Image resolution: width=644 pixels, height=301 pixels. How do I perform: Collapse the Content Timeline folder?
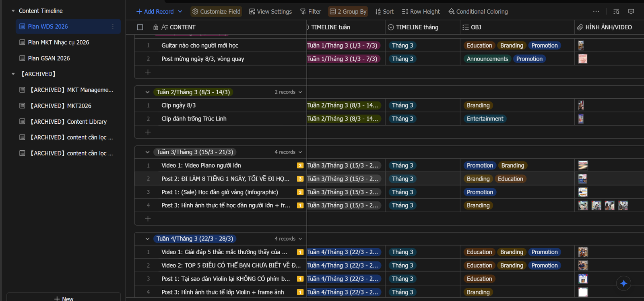13,11
